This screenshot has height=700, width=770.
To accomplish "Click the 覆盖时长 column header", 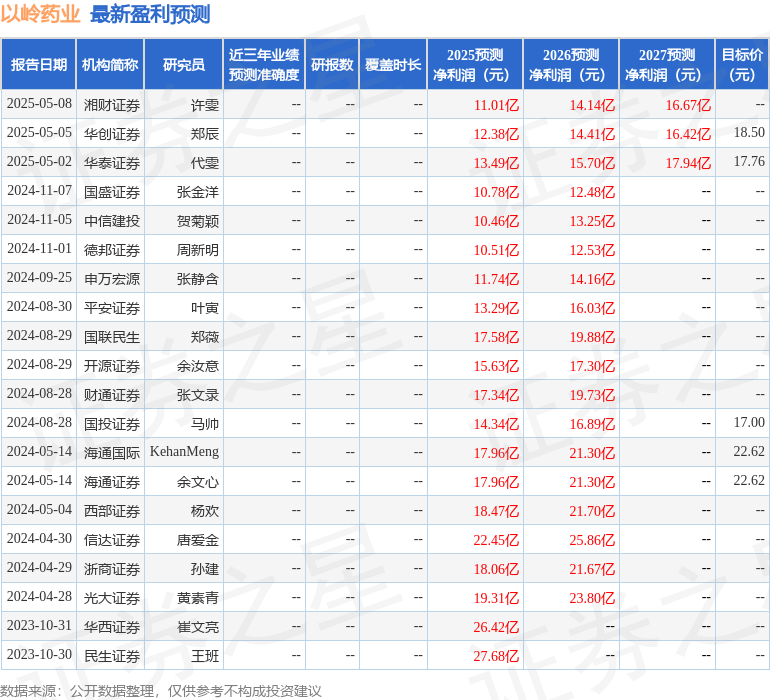I will [x=393, y=64].
